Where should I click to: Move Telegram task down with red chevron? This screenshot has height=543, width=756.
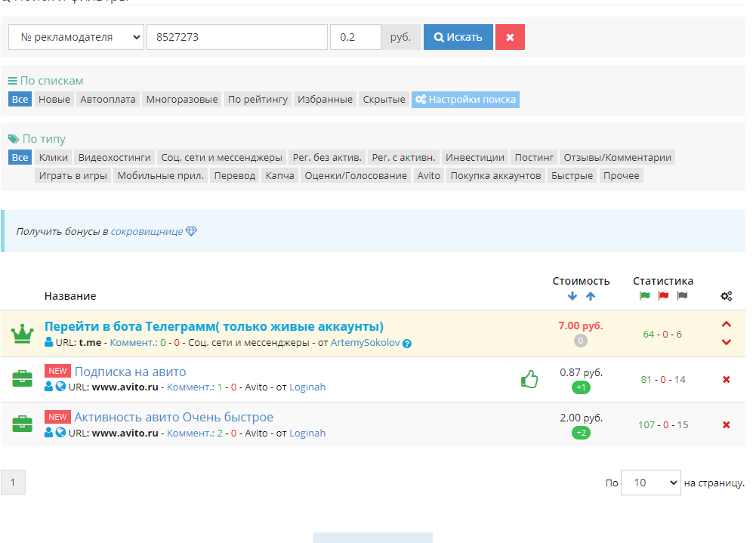pyautogui.click(x=726, y=342)
